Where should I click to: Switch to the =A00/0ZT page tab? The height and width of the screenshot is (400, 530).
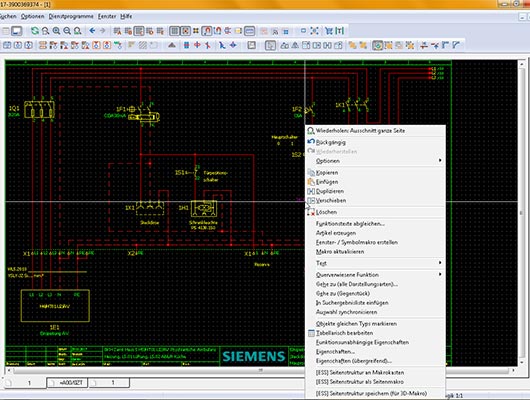[67, 383]
